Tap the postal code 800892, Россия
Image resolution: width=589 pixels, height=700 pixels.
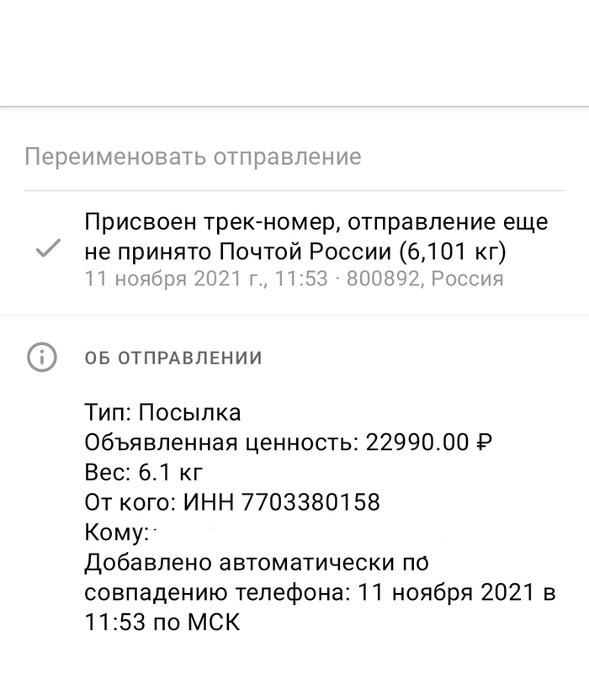(x=425, y=279)
